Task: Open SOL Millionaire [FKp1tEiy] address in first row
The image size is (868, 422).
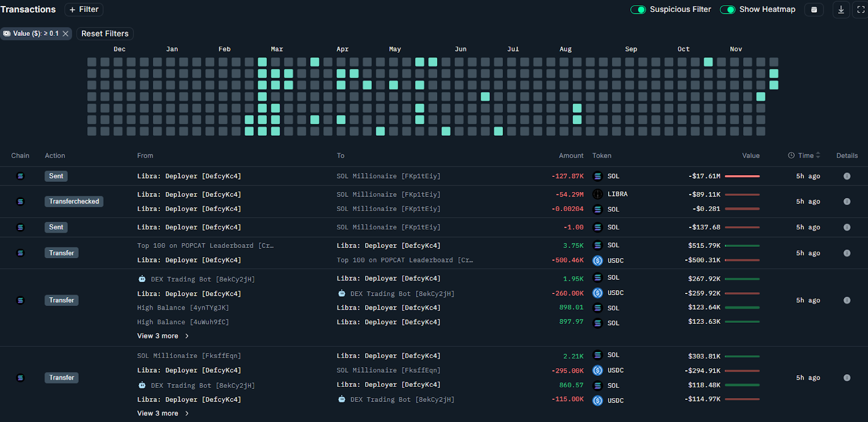Action: tap(388, 176)
